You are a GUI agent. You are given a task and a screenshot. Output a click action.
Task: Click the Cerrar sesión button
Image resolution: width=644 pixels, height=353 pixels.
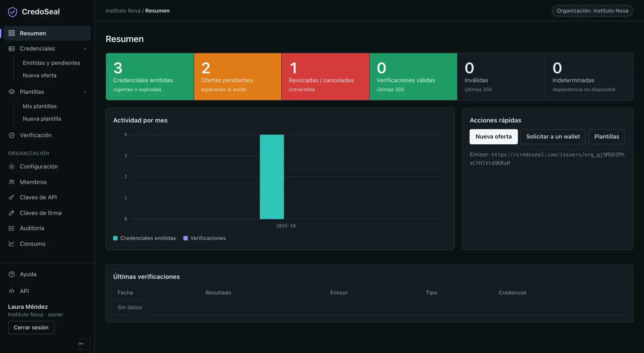point(31,328)
